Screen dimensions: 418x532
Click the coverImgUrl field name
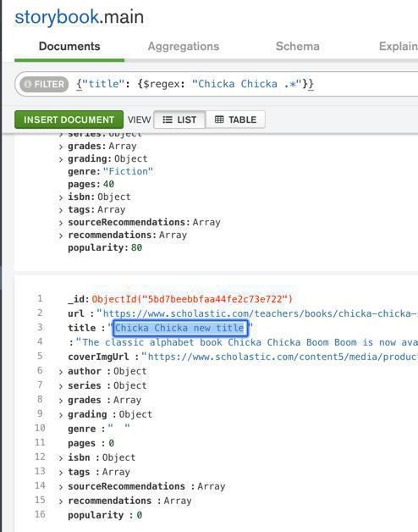[98, 357]
